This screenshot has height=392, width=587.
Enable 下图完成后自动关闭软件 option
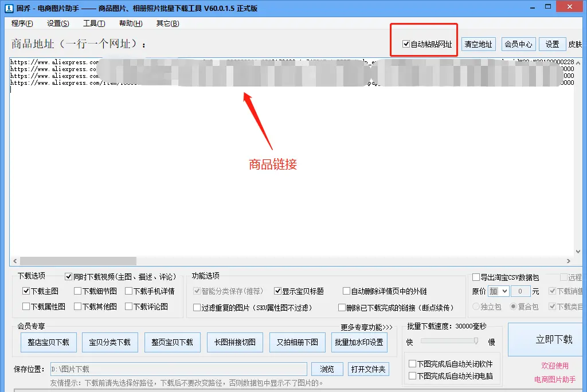[x=412, y=364]
